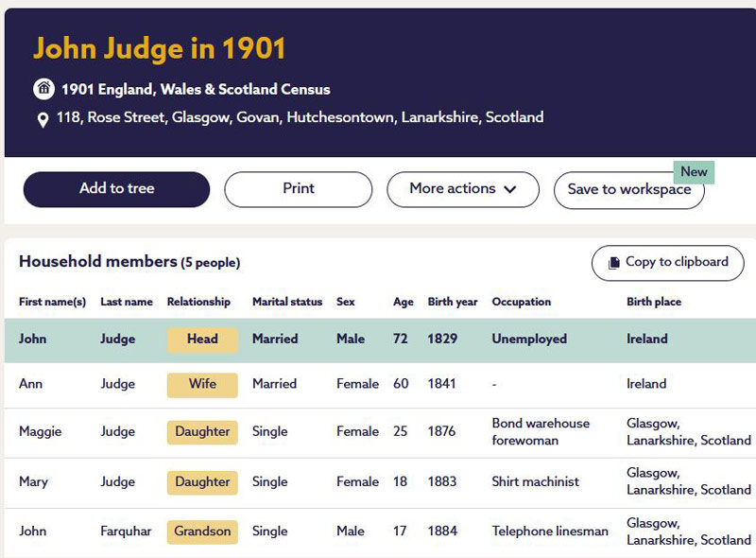Click the Head relationship badge for John Judge
756x558 pixels.
200,340
